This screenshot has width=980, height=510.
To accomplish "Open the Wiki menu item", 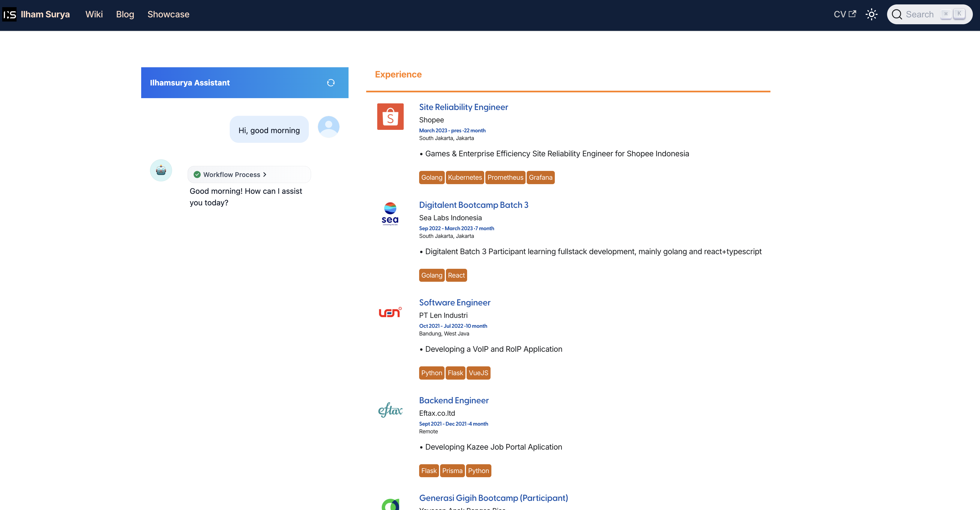I will 94,14.
